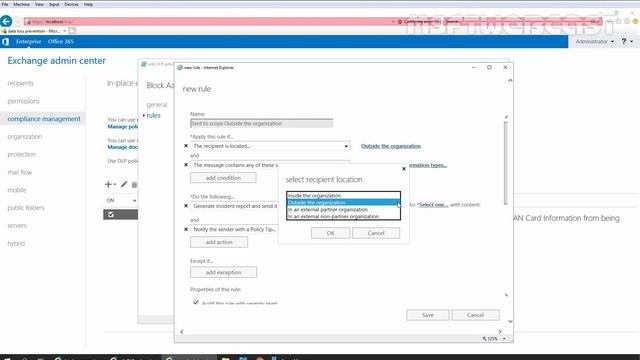Click the add condition button
640x360 pixels.
point(223,178)
